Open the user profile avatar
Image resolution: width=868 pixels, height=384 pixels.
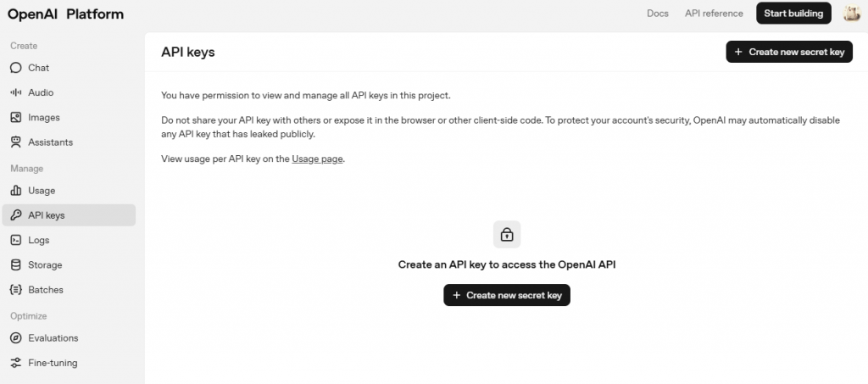(x=851, y=14)
